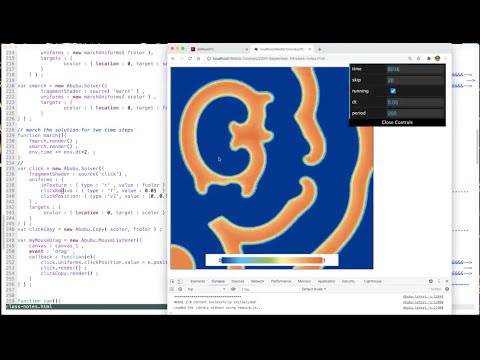Open DevTools more options menu

tap(439, 281)
